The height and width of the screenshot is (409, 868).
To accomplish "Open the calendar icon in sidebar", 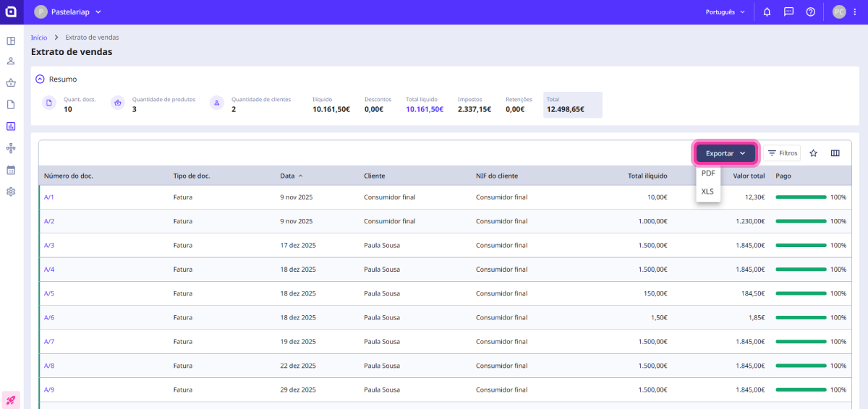I will (x=11, y=170).
